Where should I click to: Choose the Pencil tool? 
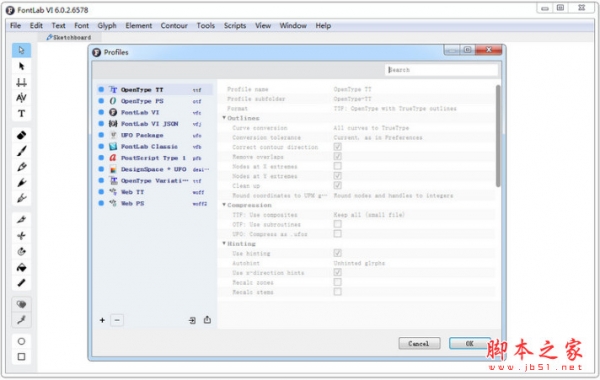click(x=21, y=167)
